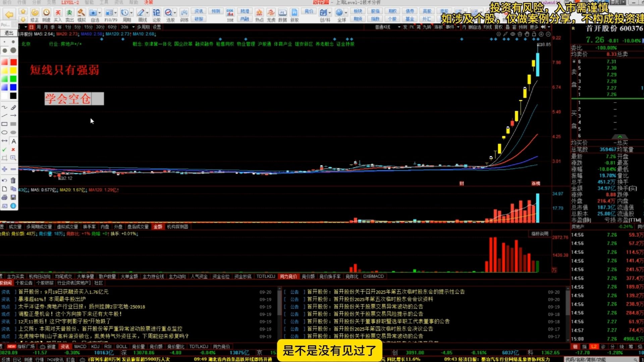Viewport: 644px width, 362px height.
Task: Click the 指标说明 indicator description button
Action: (x=539, y=234)
